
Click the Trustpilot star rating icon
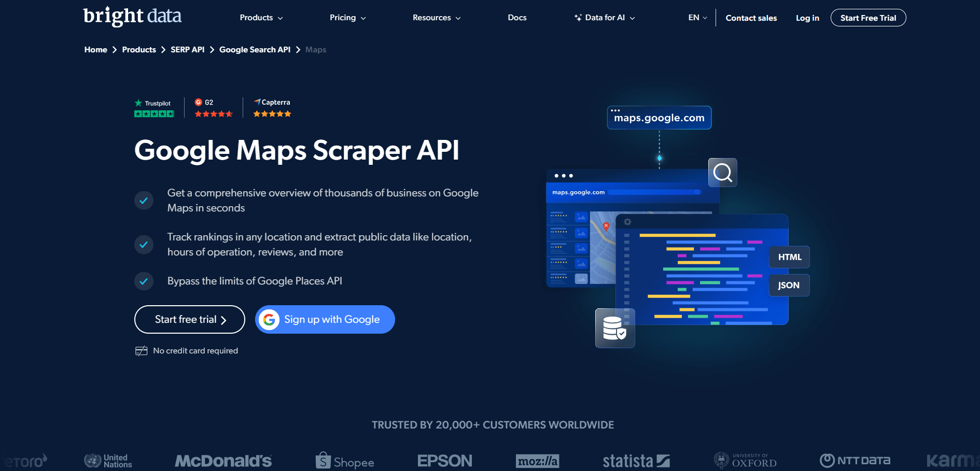coord(154,113)
